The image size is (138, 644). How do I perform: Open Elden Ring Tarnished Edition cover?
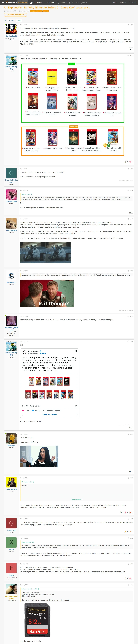coord(74,137)
